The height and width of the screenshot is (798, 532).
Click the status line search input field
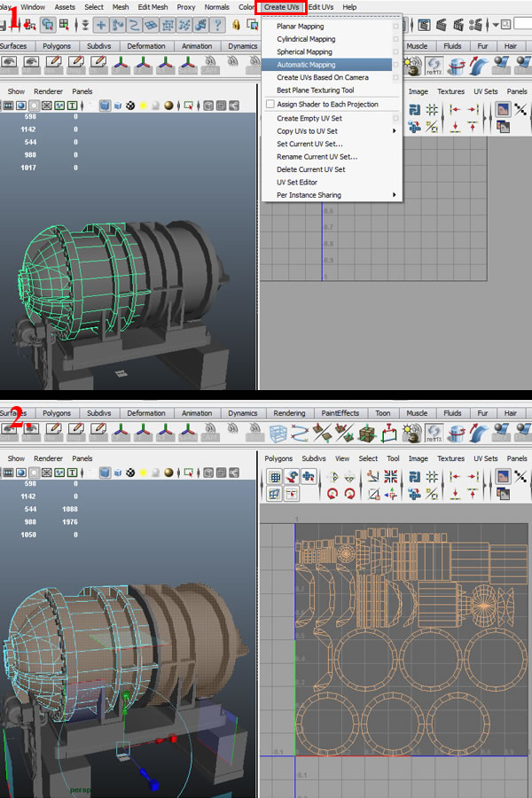[x=523, y=24]
